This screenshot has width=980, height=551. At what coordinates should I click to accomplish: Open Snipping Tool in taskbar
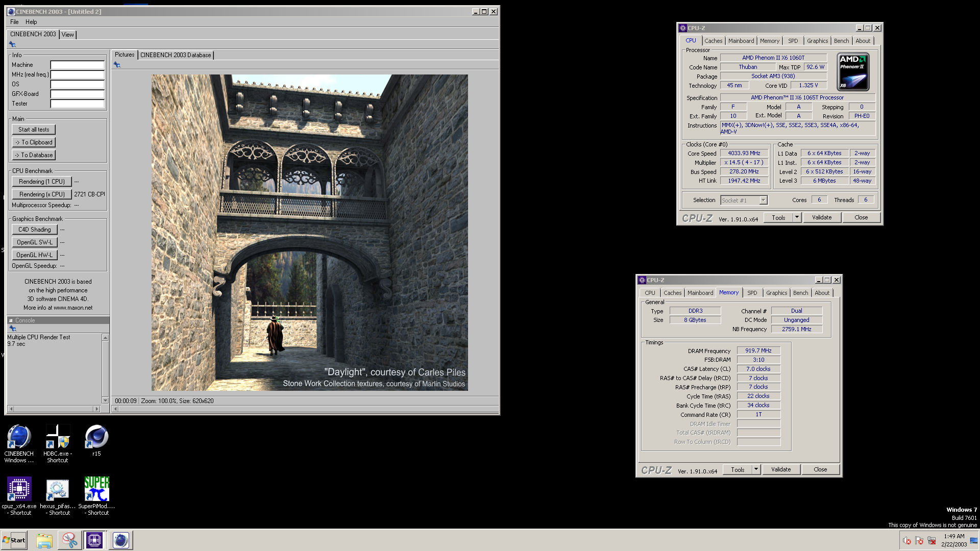tap(69, 540)
